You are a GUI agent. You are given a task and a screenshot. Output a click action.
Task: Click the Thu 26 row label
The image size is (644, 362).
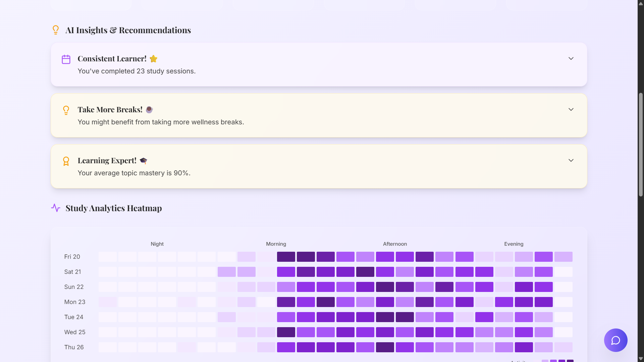(x=74, y=347)
